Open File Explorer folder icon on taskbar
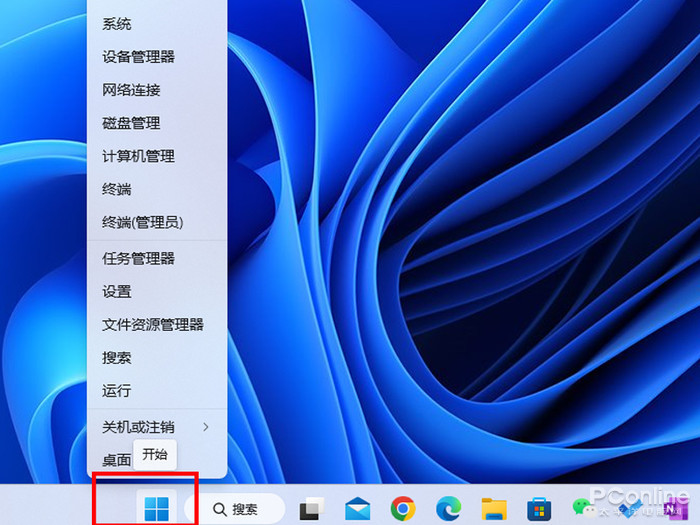 (494, 509)
